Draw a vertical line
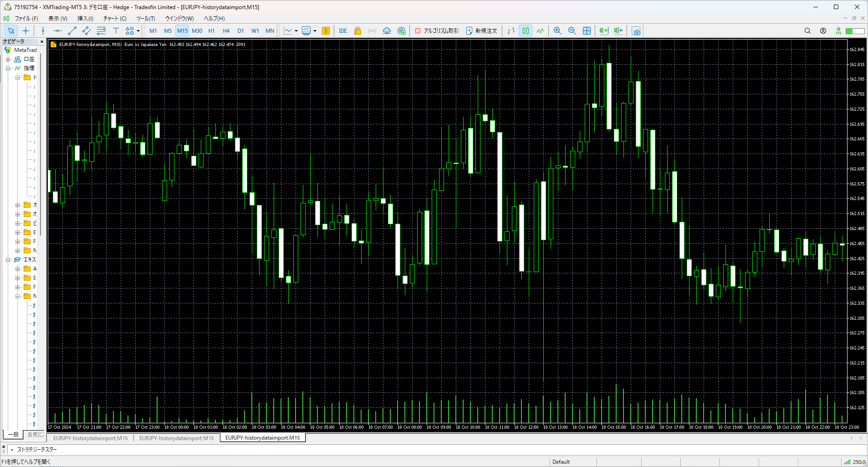The height and width of the screenshot is (467, 868). coord(43,31)
